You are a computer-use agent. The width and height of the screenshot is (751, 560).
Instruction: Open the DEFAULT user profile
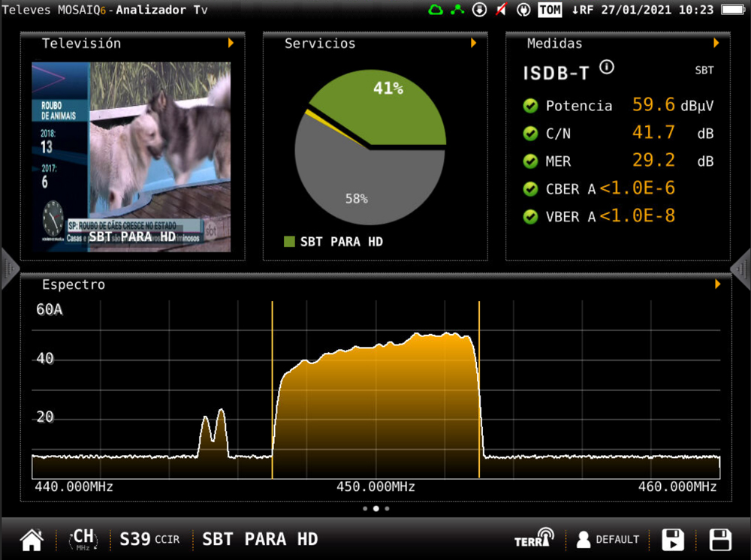tap(608, 540)
